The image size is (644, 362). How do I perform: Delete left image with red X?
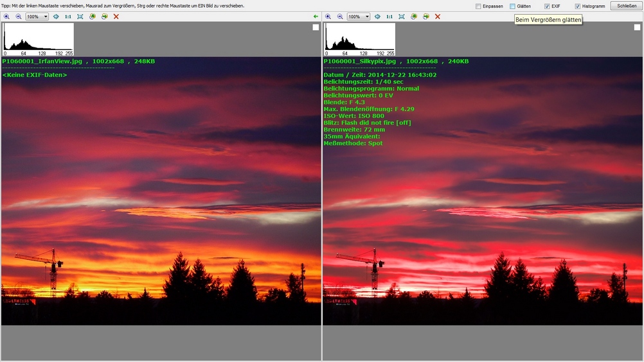coord(116,17)
